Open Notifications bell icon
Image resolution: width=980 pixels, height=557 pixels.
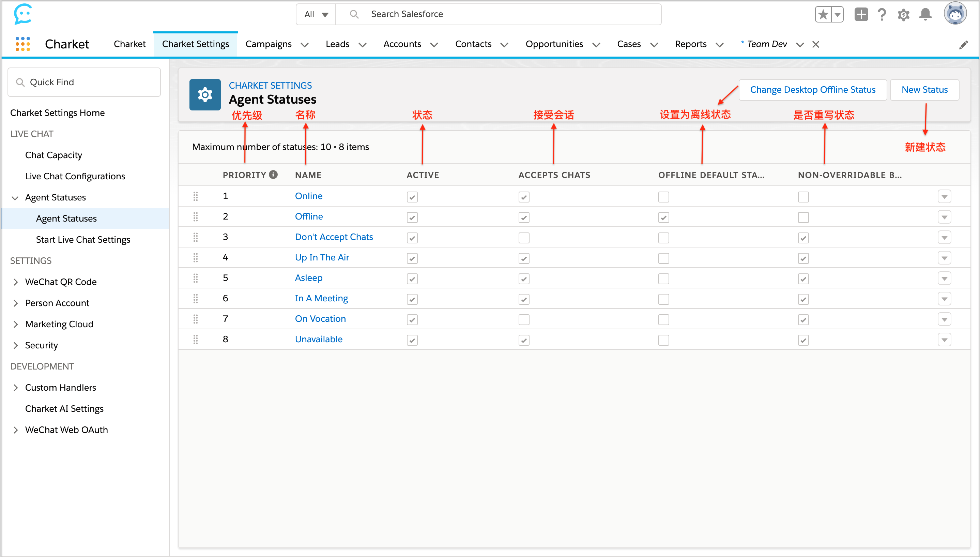[x=925, y=15]
